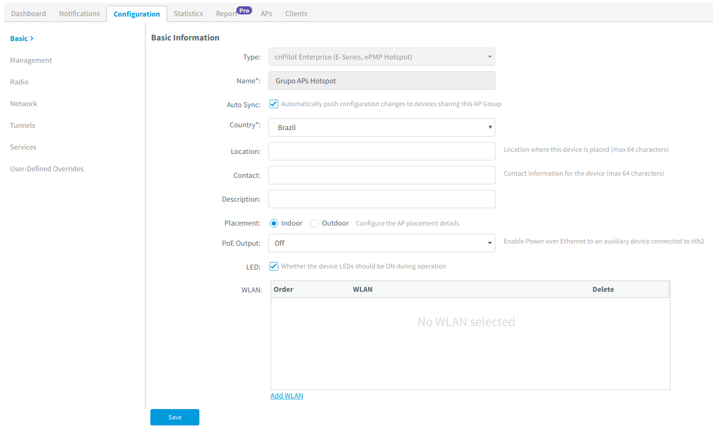
Task: Click the Add WLAN link
Action: 286,396
